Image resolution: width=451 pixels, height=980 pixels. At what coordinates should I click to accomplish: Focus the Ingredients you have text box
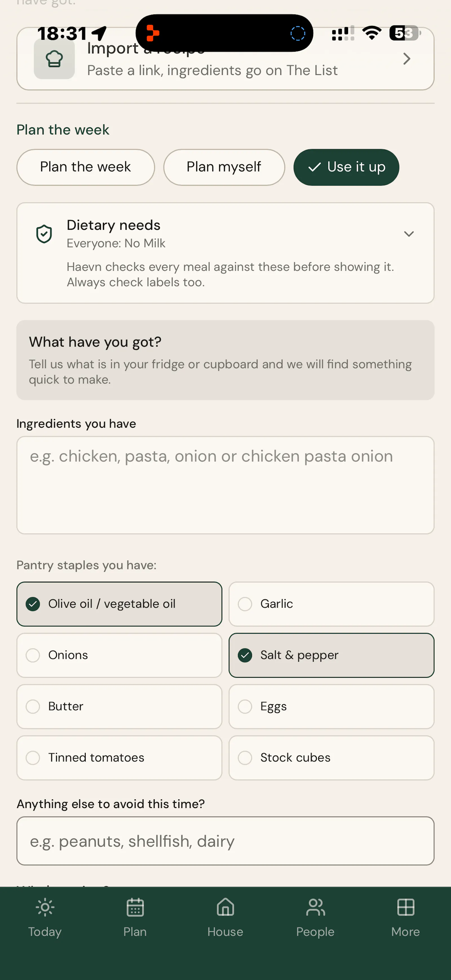(x=225, y=485)
